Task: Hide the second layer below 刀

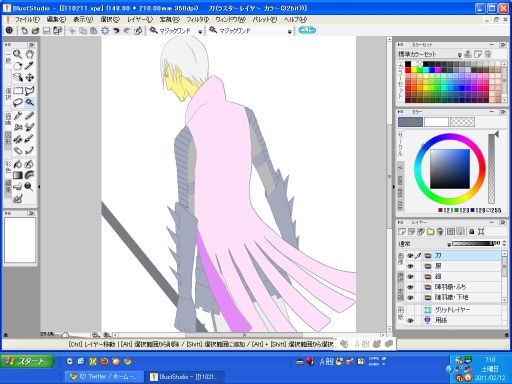Action: (410, 266)
